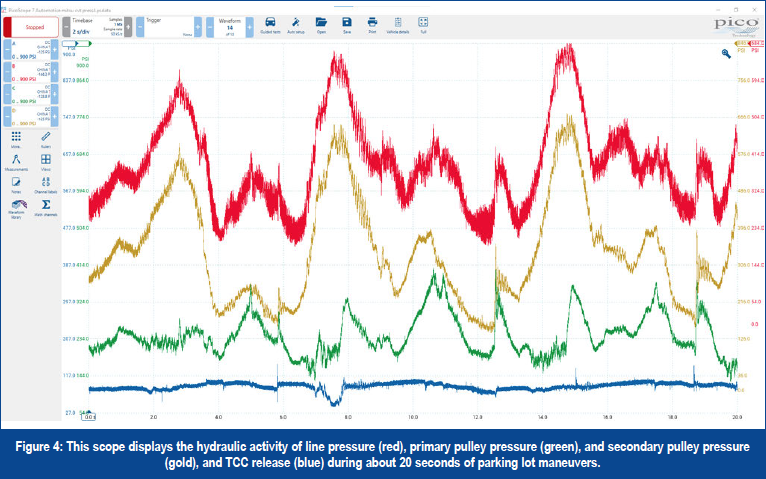766x479 pixels.
Task: Go to previous waveform buffer
Action: click(210, 27)
